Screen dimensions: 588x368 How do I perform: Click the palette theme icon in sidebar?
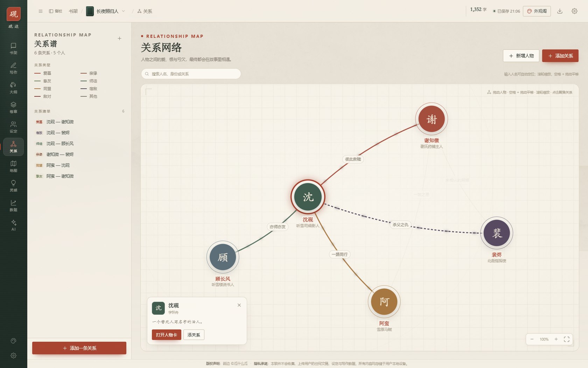coord(13,341)
